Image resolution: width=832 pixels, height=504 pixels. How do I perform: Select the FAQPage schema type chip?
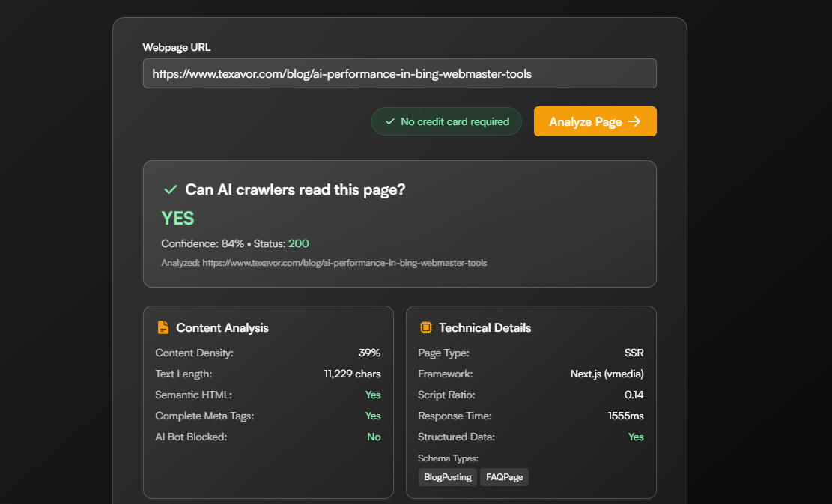click(x=504, y=477)
